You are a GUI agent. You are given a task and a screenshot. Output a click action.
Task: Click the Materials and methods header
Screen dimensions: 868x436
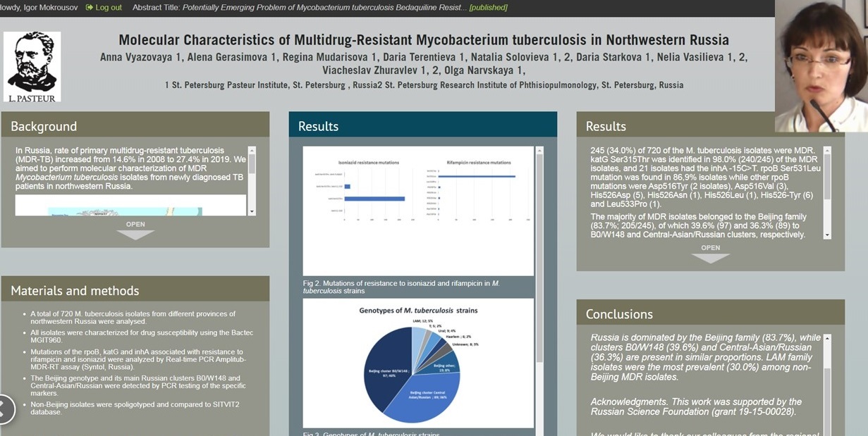point(135,289)
